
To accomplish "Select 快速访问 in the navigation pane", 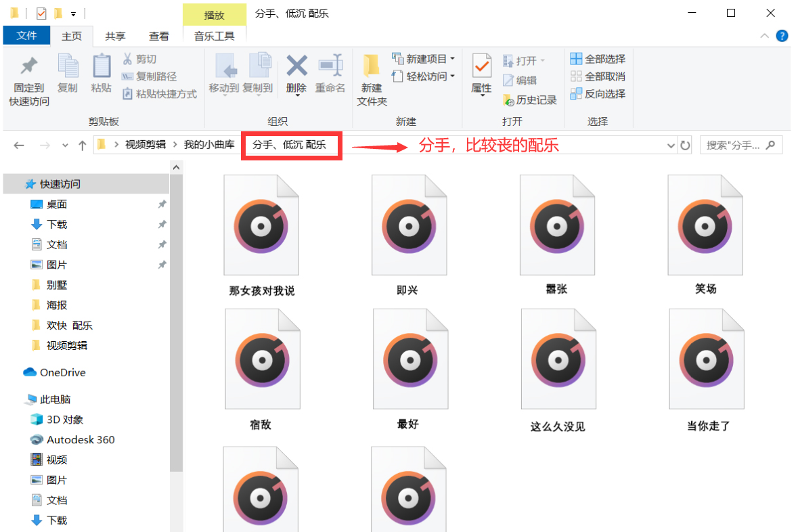I will 87,184.
